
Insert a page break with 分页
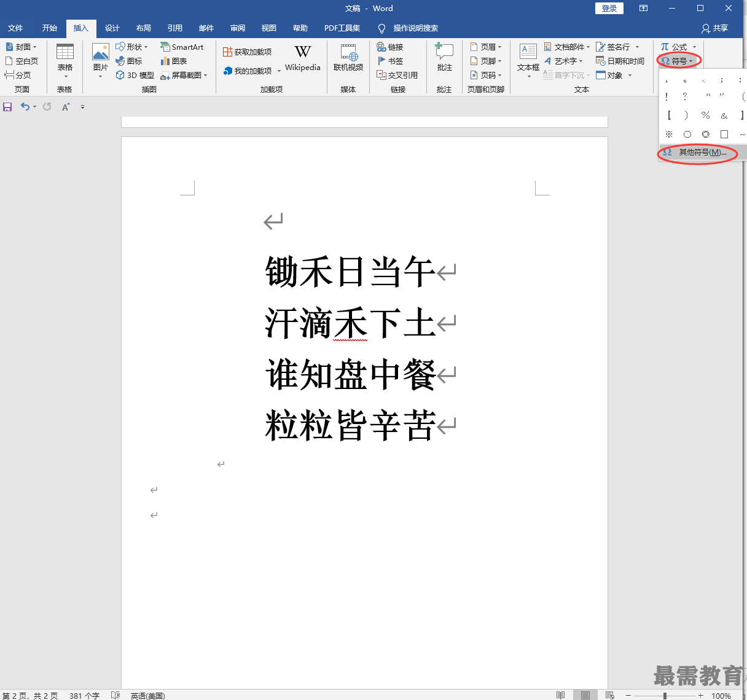pos(18,75)
